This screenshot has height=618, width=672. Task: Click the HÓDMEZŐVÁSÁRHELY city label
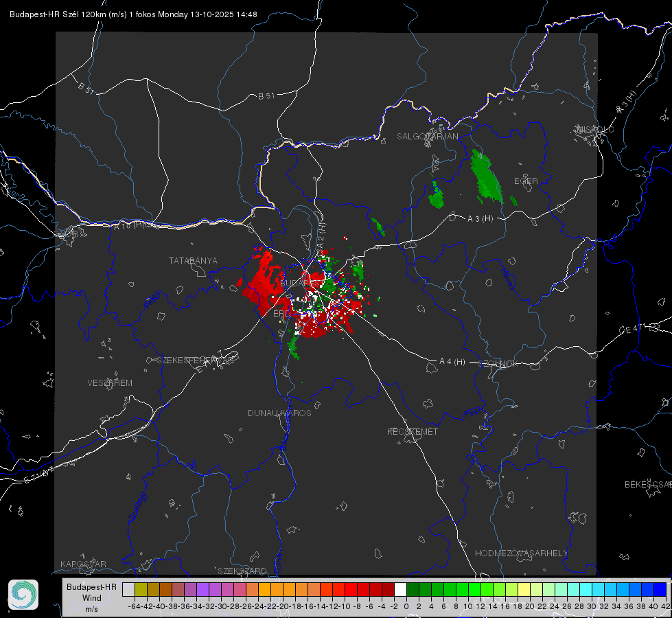click(x=521, y=553)
